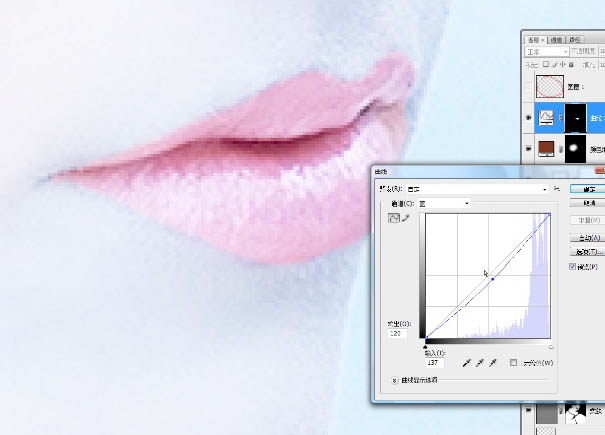605x435 pixels.
Task: Select the pencil draw-curve tool
Action: pyautogui.click(x=405, y=218)
